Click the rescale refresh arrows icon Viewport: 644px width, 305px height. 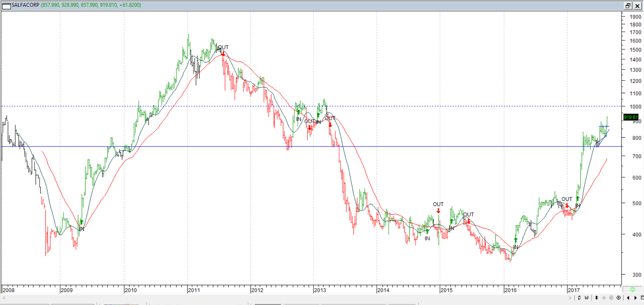pos(579,298)
